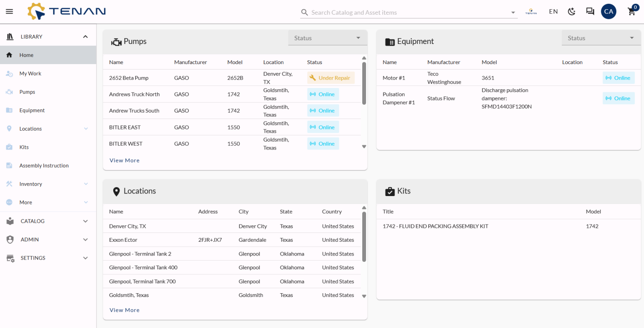Click the Tenan company logo thumbnail
Viewport: 644px width, 328px height.
(x=531, y=12)
